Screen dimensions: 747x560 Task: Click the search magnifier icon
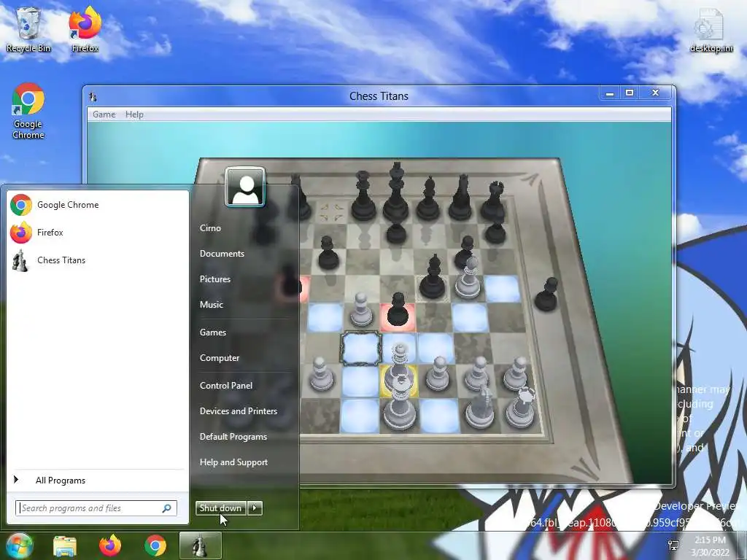[x=167, y=508]
